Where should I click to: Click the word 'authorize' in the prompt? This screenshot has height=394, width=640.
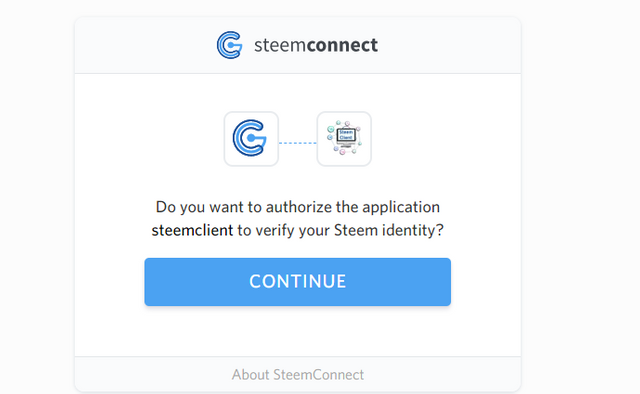(299, 207)
